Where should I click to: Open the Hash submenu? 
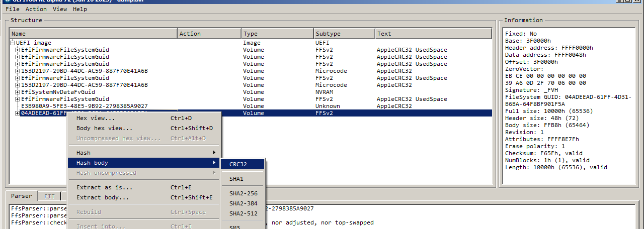coord(144,153)
